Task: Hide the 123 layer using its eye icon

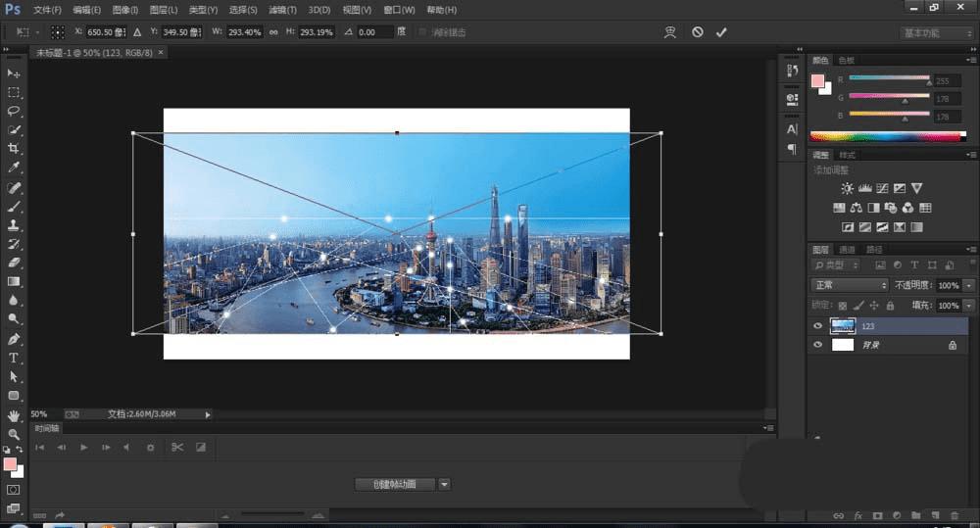Action: click(x=818, y=326)
